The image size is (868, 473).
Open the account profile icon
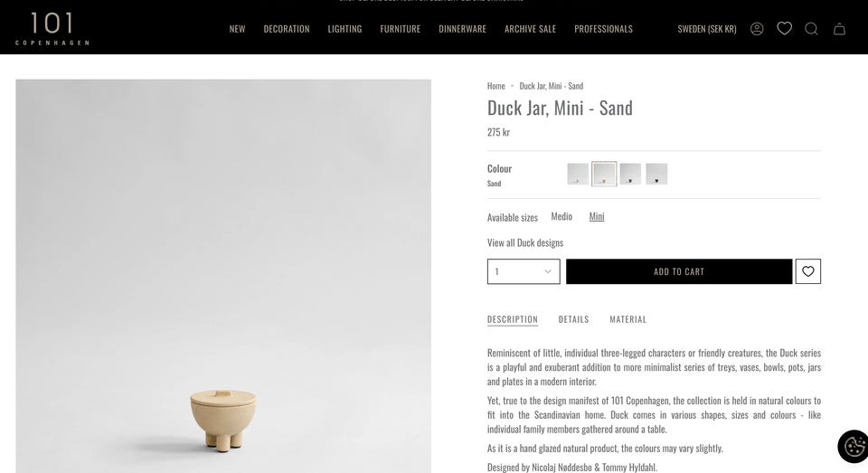pyautogui.click(x=757, y=29)
